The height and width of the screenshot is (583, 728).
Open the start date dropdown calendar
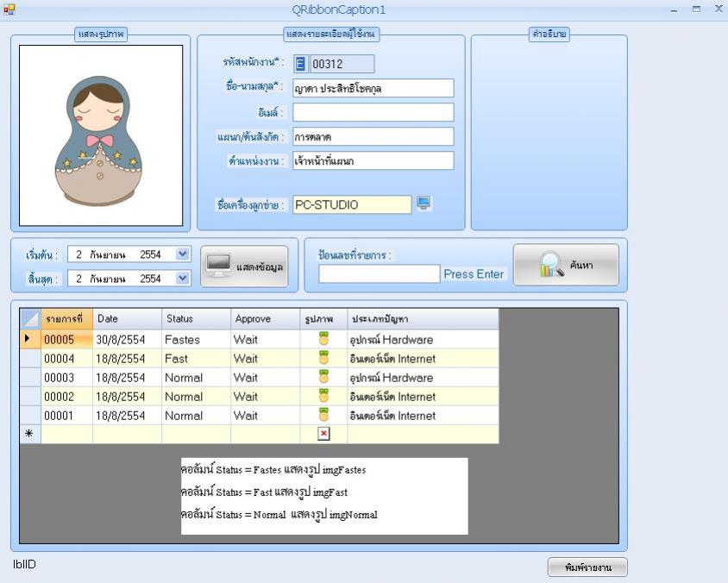pos(183,254)
